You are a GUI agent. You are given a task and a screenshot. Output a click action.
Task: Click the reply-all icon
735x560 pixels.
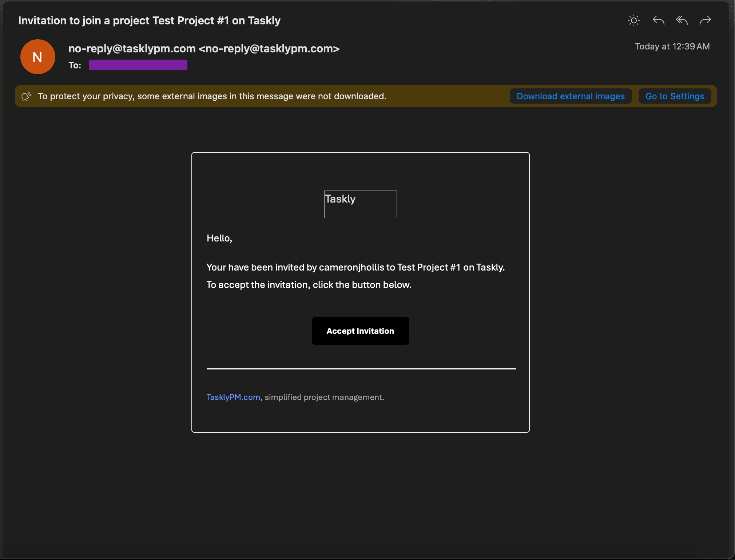pos(682,20)
